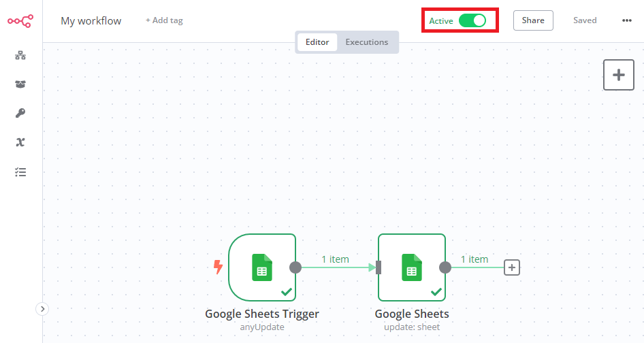Click the Google Sheets node success checkmark
The height and width of the screenshot is (343, 644).
tap(436, 292)
